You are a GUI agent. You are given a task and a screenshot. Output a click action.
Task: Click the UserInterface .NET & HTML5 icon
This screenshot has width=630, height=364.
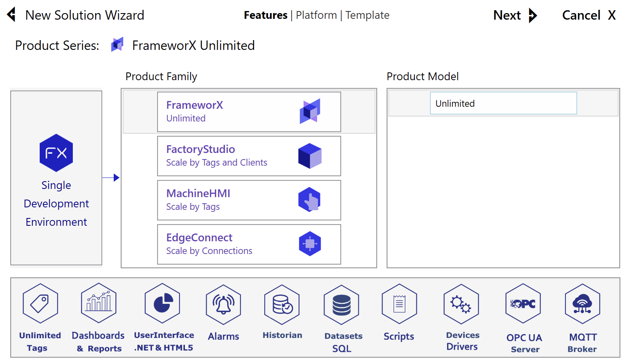pos(162,303)
